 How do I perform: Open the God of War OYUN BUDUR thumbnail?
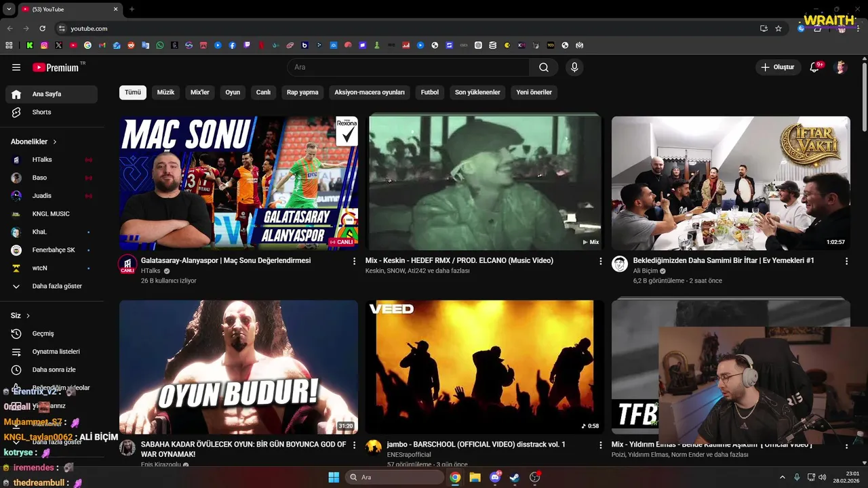(239, 367)
